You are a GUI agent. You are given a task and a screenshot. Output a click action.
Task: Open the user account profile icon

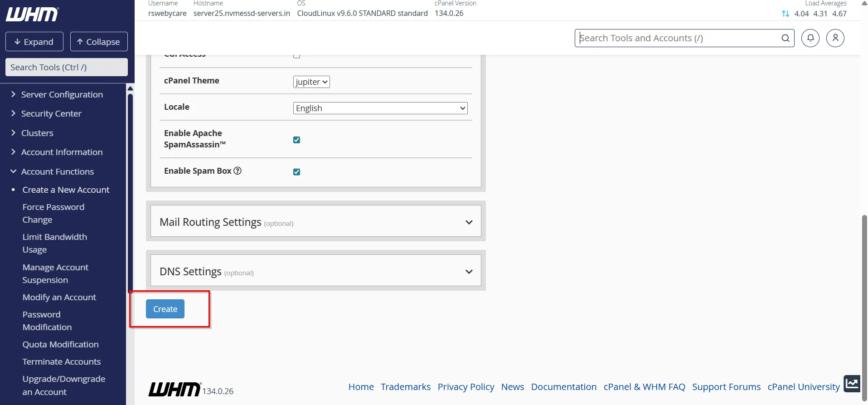[835, 38]
